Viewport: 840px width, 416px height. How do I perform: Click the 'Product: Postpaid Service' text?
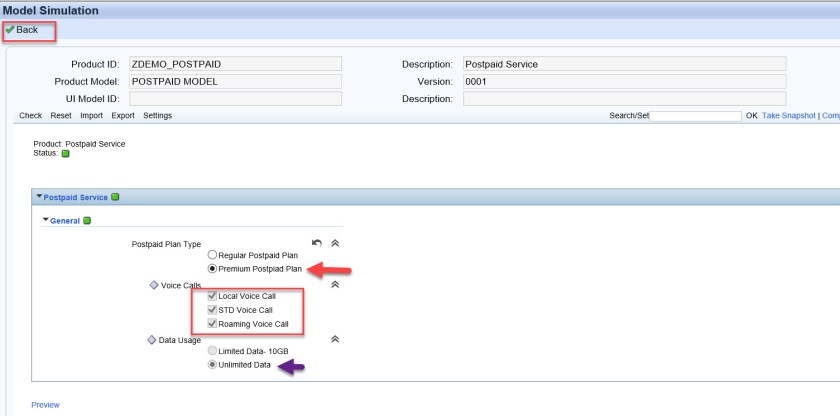coord(79,144)
